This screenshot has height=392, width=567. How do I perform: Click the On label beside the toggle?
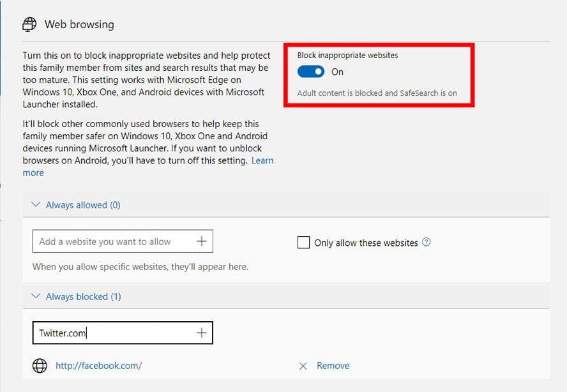(x=337, y=72)
